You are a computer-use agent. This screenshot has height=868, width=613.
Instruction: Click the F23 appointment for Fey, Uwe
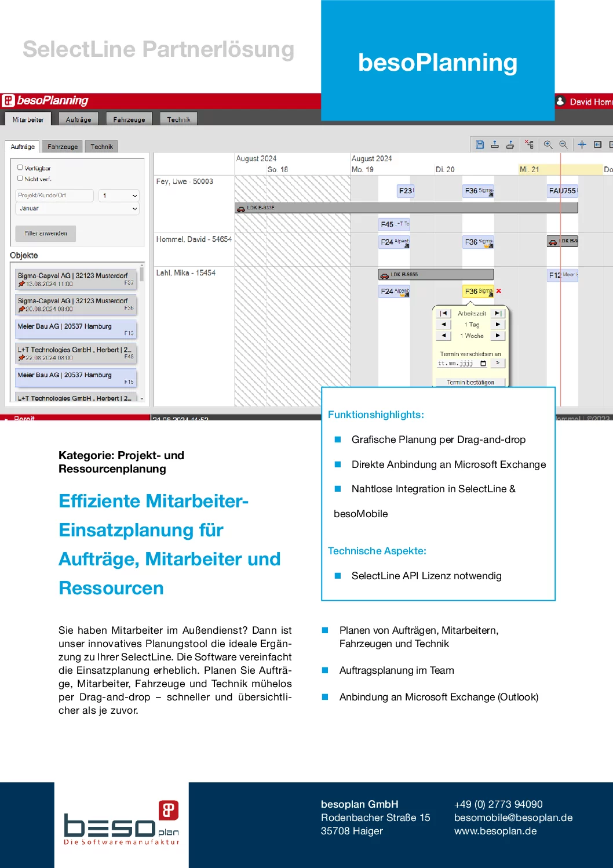pos(406,191)
